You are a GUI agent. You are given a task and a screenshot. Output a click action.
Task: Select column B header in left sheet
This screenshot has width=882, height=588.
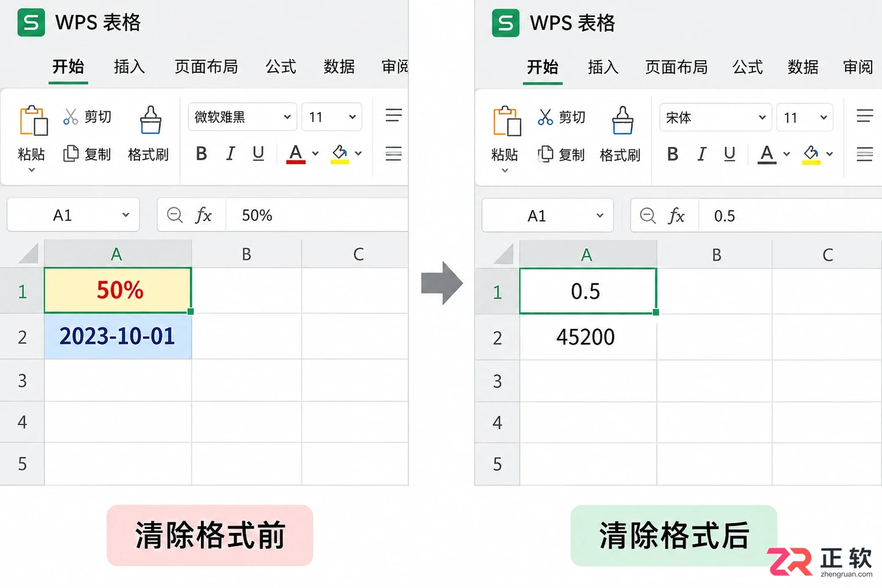tap(246, 254)
